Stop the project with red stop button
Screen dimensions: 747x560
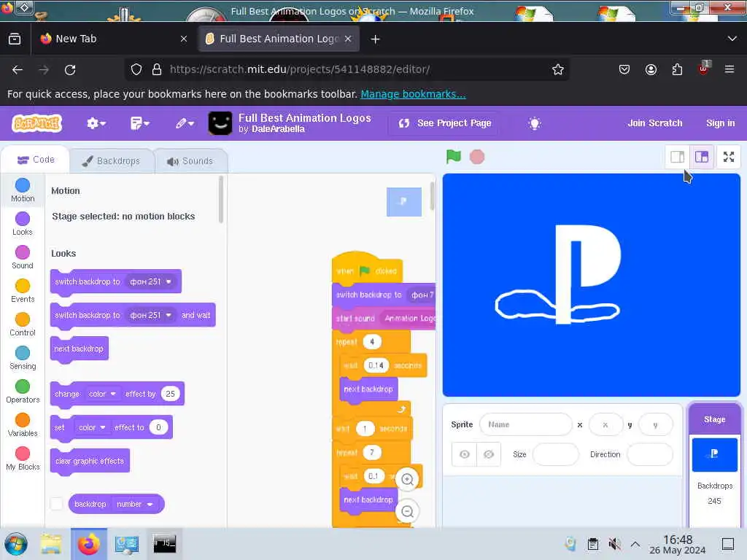pyautogui.click(x=477, y=157)
